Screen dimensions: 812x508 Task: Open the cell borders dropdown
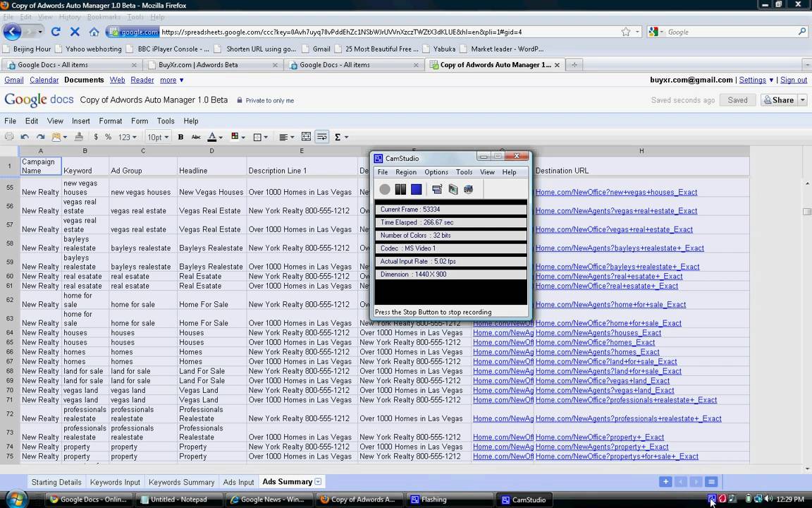[261, 137]
